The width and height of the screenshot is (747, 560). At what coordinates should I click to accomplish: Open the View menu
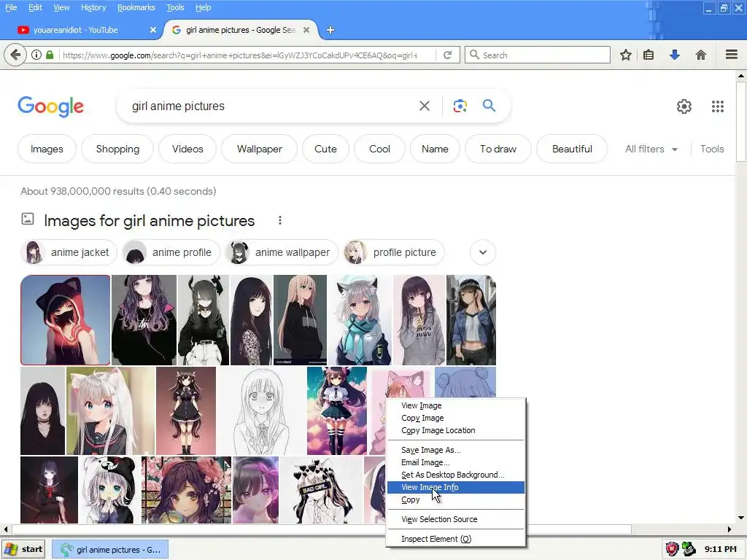point(61,7)
